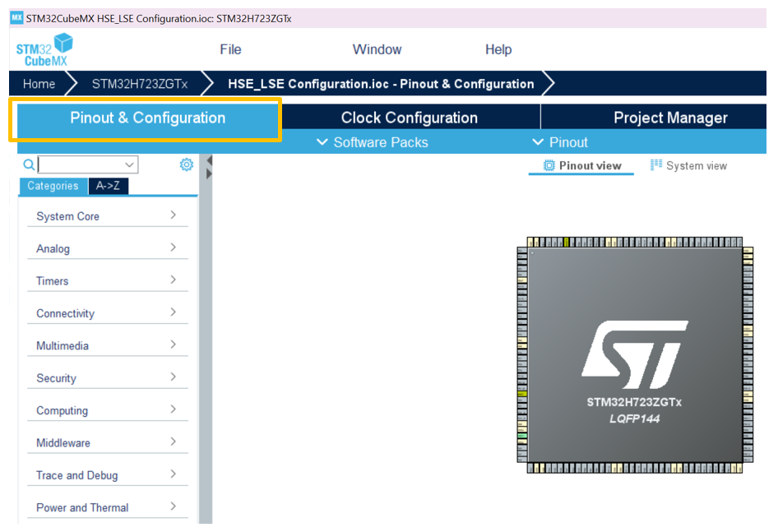This screenshot has width=778, height=532.
Task: Open the Window menu
Action: click(377, 49)
